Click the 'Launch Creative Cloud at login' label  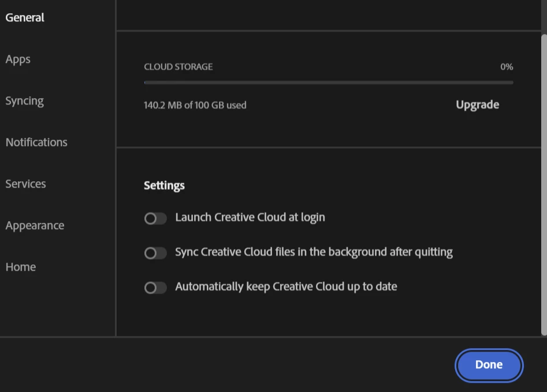250,217
